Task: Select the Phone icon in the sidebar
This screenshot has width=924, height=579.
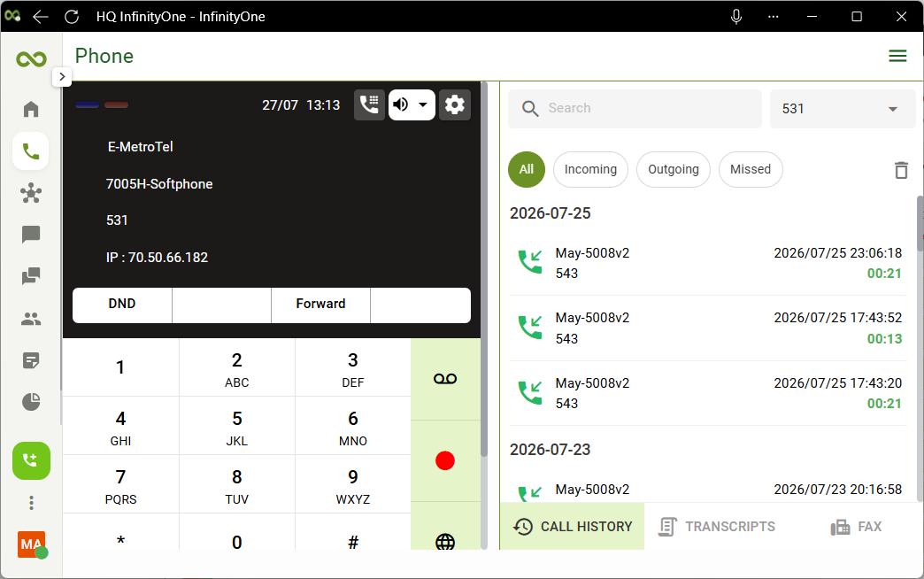Action: (x=31, y=151)
